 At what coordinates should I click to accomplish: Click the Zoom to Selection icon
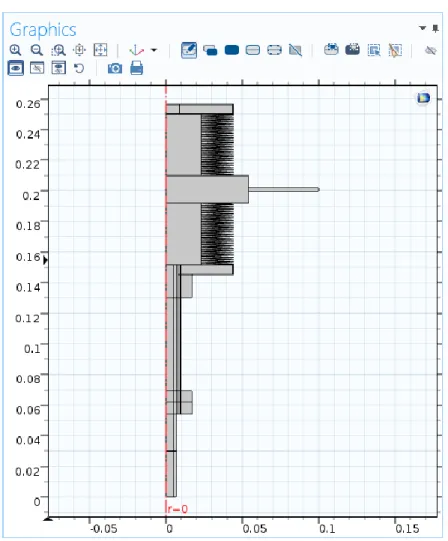point(79,50)
